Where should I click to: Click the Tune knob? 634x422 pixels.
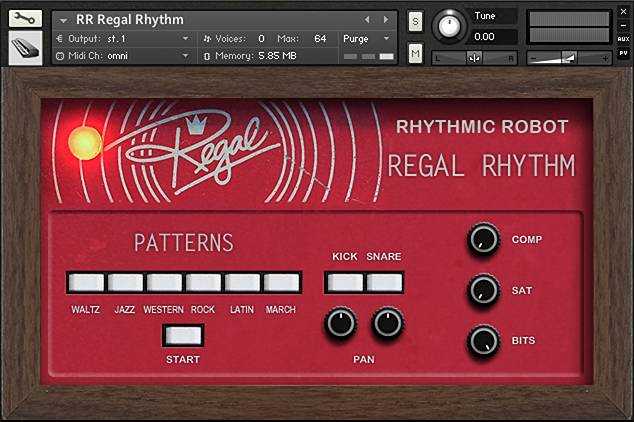[449, 26]
